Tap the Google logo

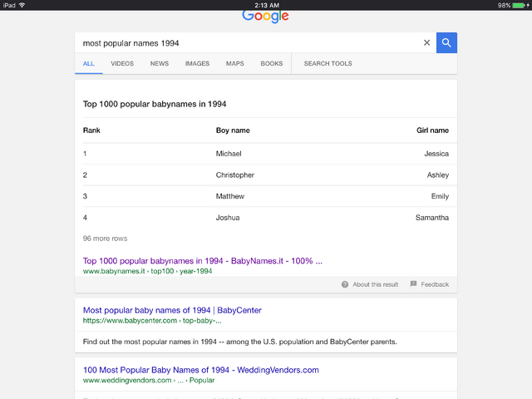point(265,17)
